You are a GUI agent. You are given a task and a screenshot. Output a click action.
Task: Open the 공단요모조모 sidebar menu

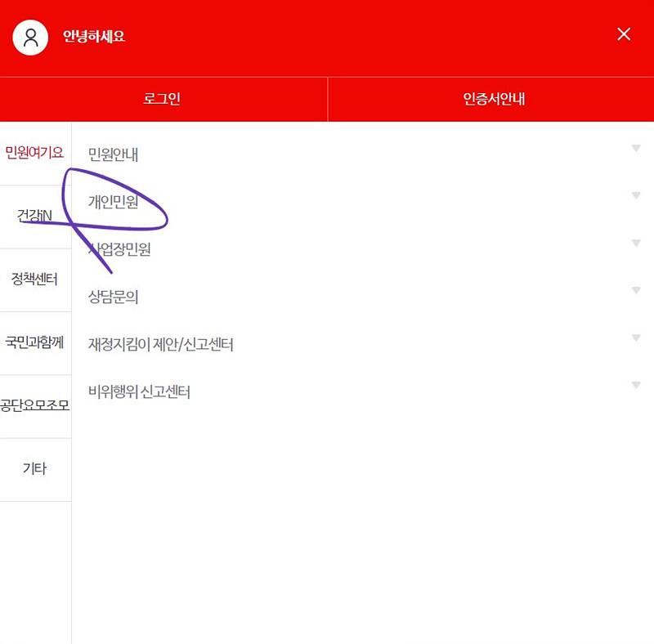tap(35, 406)
